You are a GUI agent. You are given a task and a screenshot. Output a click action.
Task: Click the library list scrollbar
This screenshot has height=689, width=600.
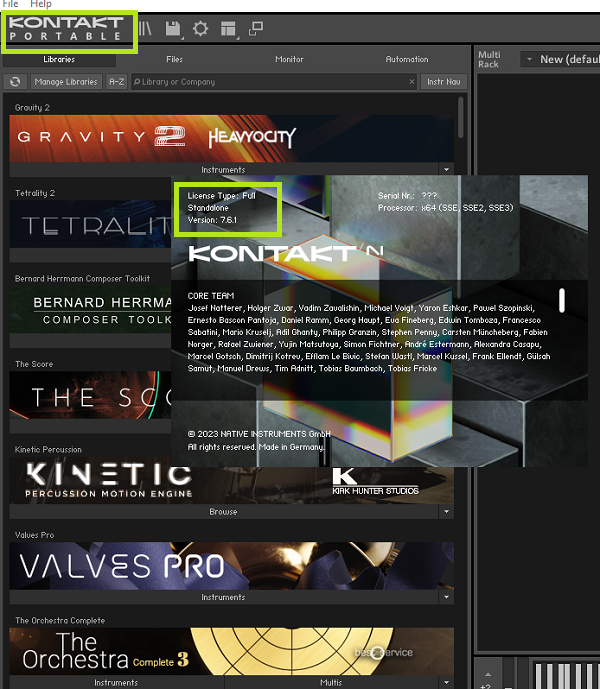click(461, 117)
